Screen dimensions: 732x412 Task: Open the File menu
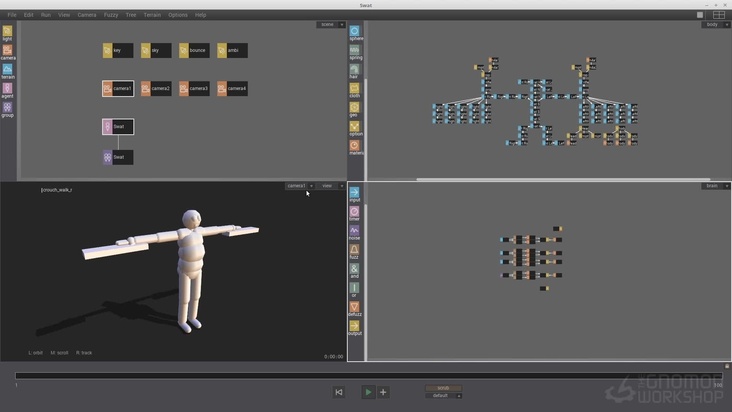(12, 15)
